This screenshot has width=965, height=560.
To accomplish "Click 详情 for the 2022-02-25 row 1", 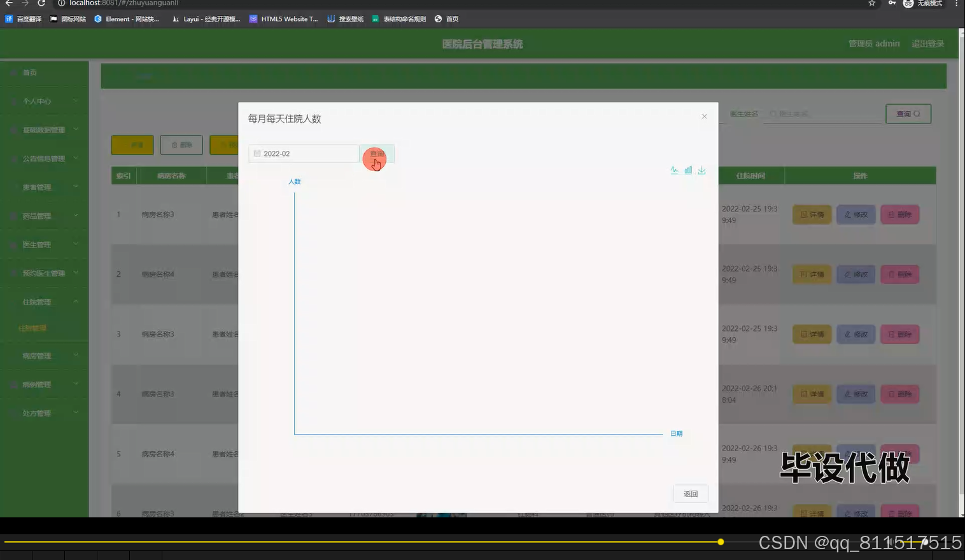I will (812, 214).
